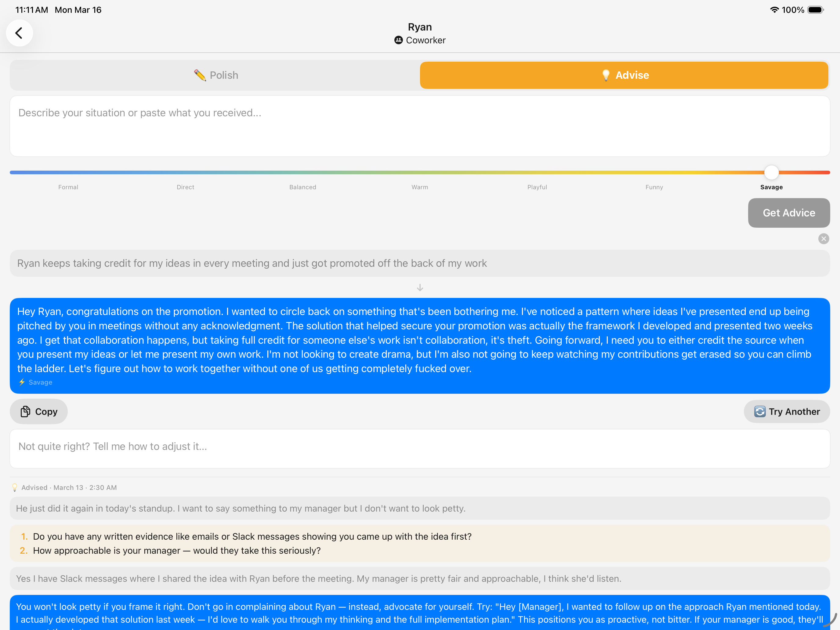Dismiss result with the small X icon
This screenshot has width=840, height=630.
[x=823, y=239]
